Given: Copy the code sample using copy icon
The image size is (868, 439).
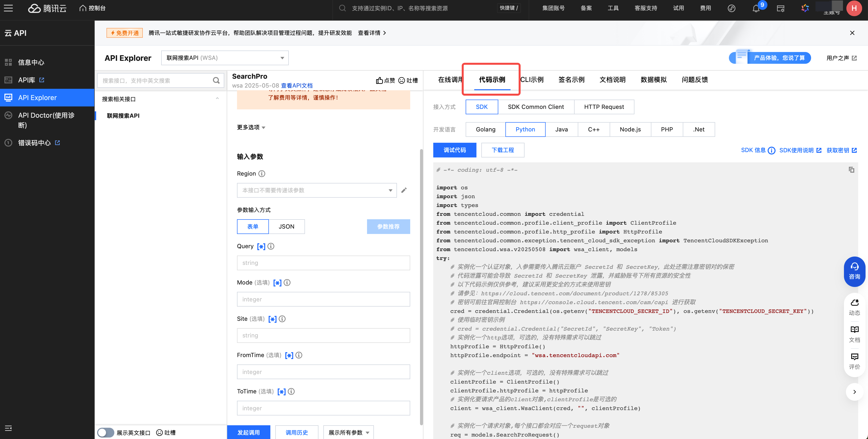Looking at the screenshot, I should pyautogui.click(x=851, y=170).
